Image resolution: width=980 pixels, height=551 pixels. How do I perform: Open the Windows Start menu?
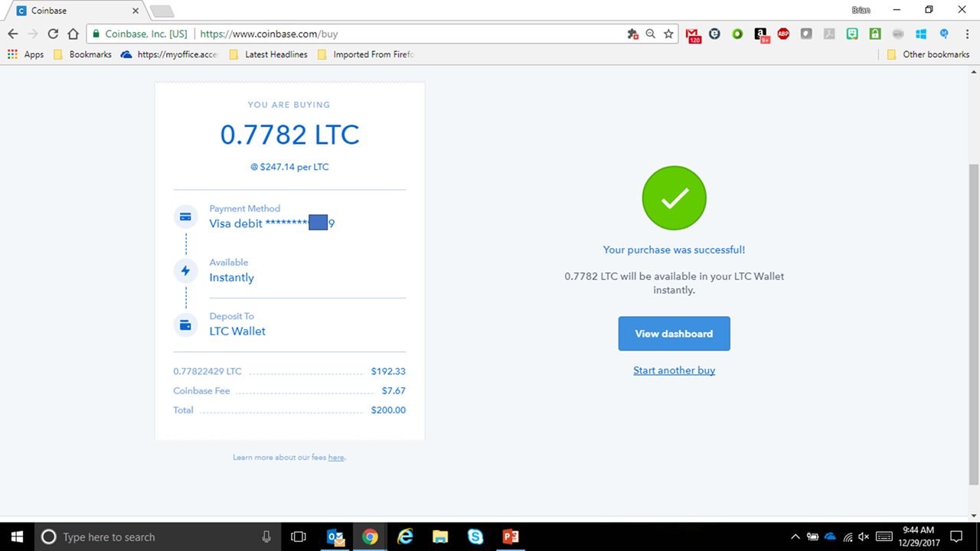[x=17, y=536]
